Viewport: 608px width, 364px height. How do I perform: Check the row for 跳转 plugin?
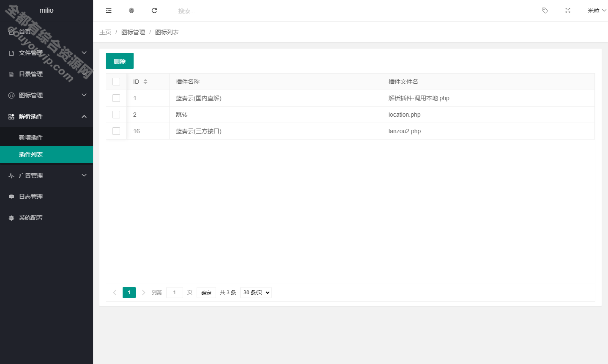click(116, 115)
